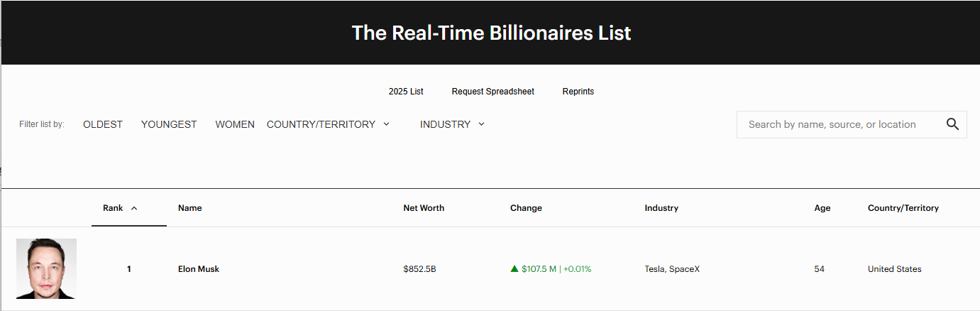Sort by the Change column header
This screenshot has width=980, height=311.
(x=526, y=208)
